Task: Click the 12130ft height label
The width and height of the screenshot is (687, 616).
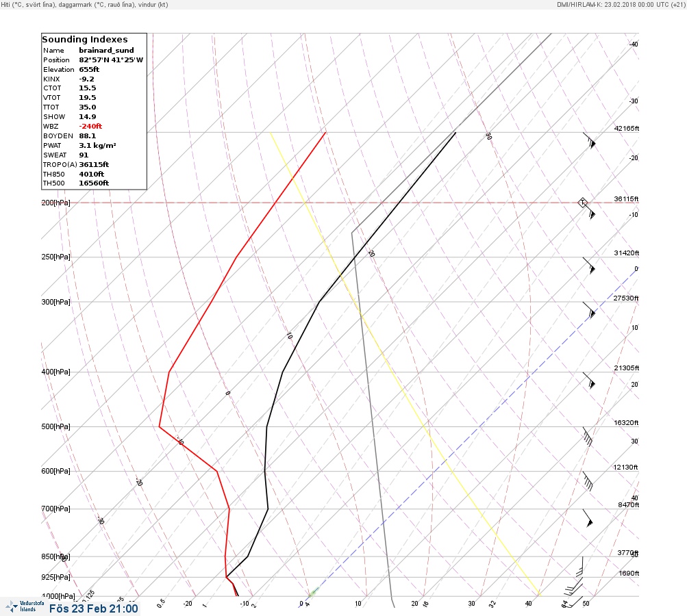Action: coord(625,467)
